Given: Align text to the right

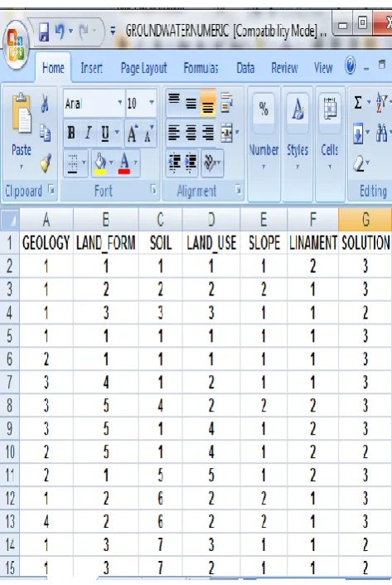Looking at the screenshot, I should [x=208, y=133].
